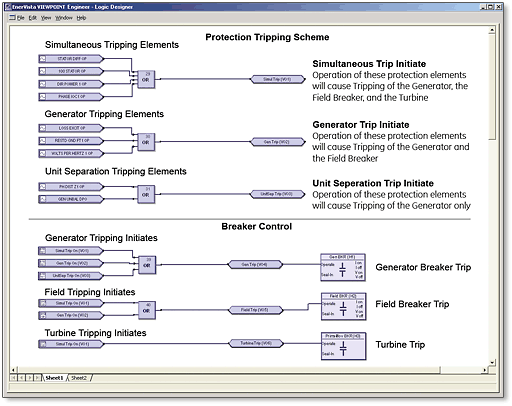Select OR gate 40 under Field Tripping Initiates
This screenshot has width=512, height=406.
coord(147,310)
